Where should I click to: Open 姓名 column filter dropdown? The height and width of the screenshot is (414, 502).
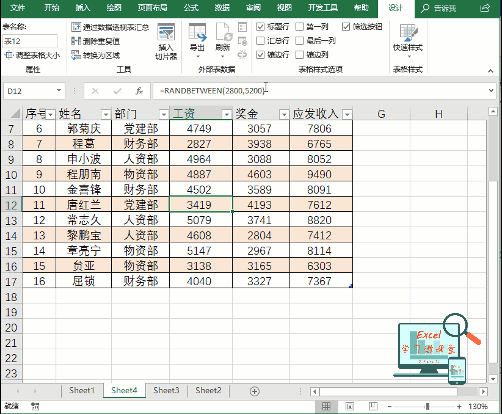pyautogui.click(x=106, y=115)
